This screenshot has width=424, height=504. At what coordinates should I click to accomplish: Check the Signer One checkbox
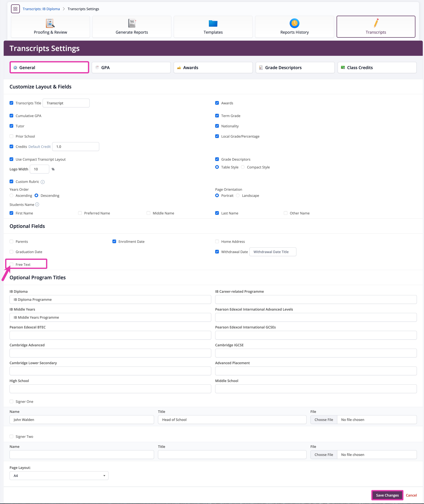click(11, 401)
